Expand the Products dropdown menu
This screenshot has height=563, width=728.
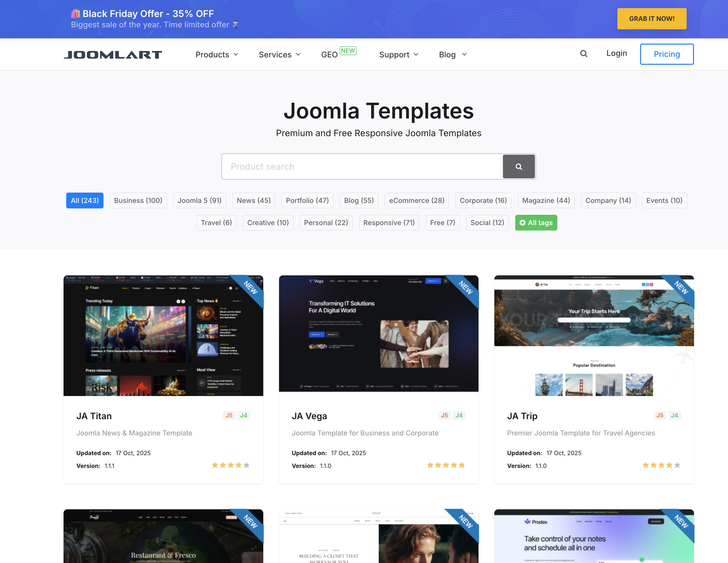[217, 54]
